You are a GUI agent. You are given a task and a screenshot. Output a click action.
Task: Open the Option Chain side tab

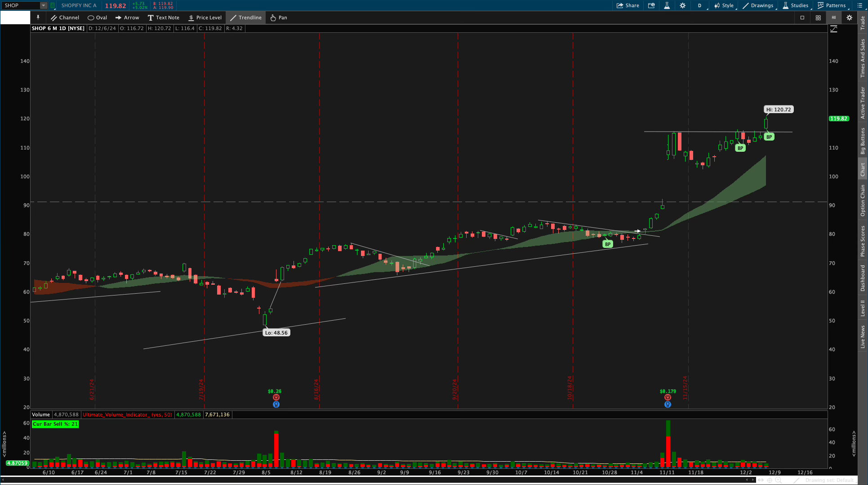pyautogui.click(x=863, y=200)
